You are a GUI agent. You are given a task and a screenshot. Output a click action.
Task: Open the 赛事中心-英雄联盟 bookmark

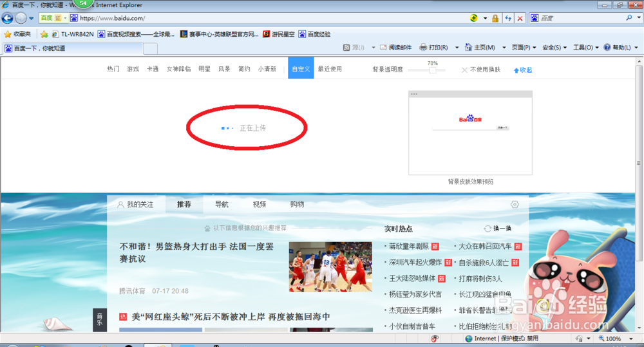(x=220, y=34)
